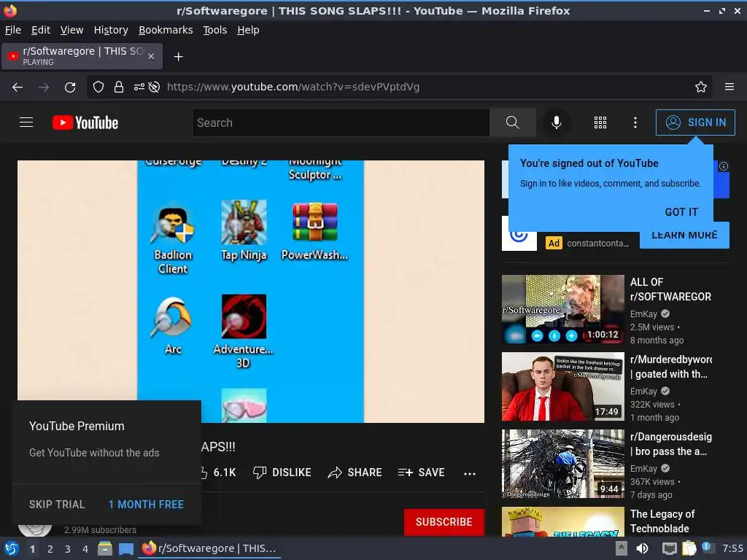Open the file manager in taskbar
This screenshot has height=560, width=747.
(105, 548)
